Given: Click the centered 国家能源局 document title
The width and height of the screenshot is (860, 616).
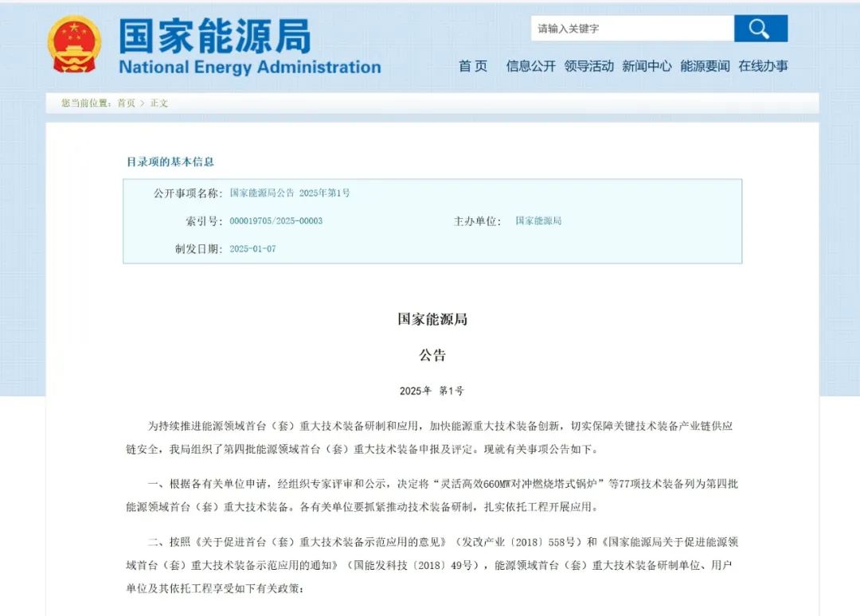Looking at the screenshot, I should coord(432,319).
